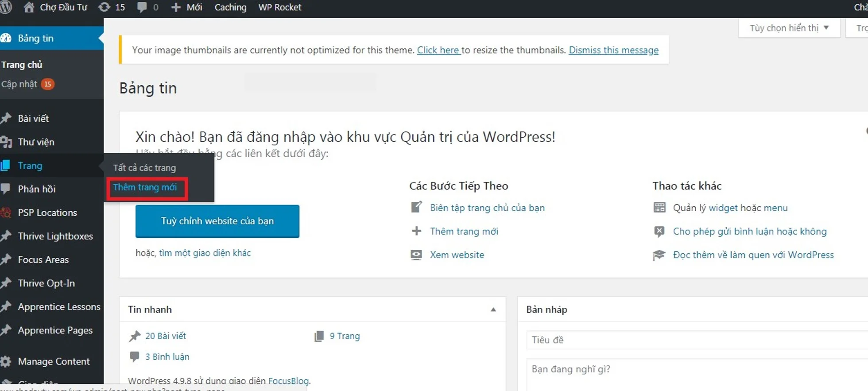868x391 pixels.
Task: Click Xem website link
Action: (457, 255)
